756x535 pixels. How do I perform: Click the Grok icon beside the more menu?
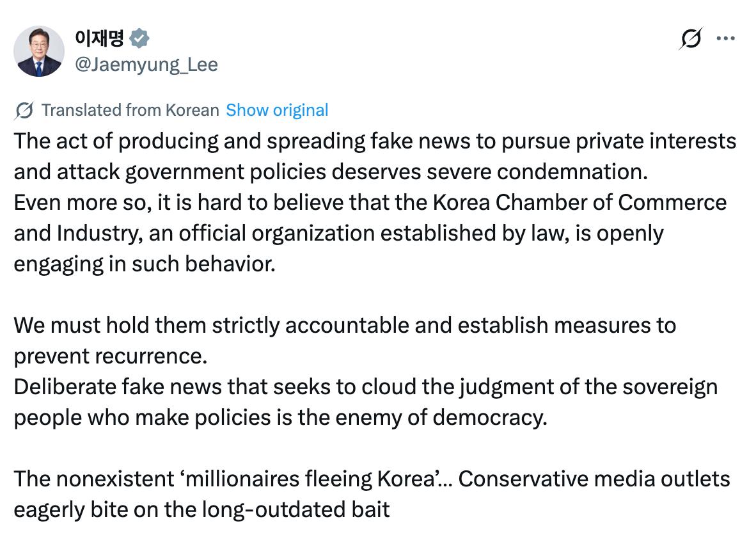coord(691,39)
